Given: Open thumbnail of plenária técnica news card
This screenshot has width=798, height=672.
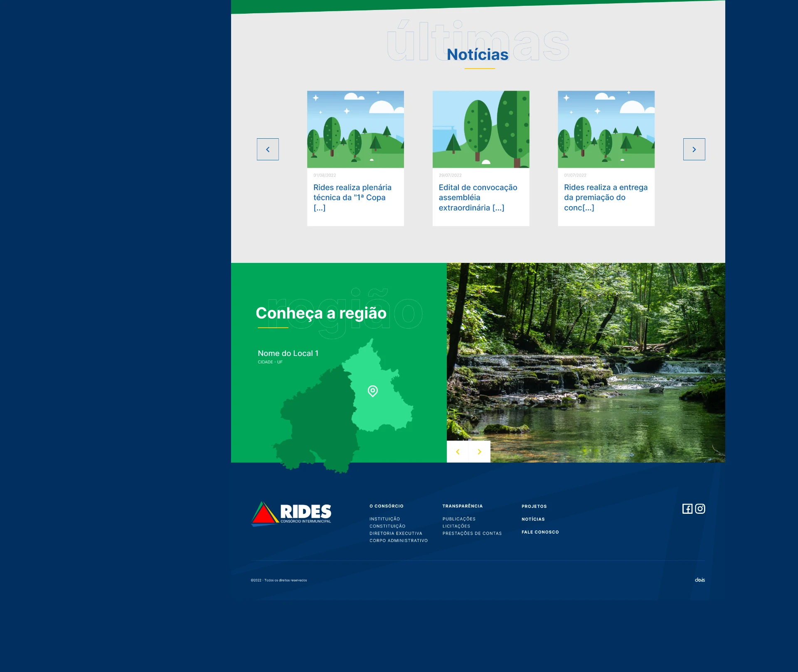Looking at the screenshot, I should click(355, 129).
